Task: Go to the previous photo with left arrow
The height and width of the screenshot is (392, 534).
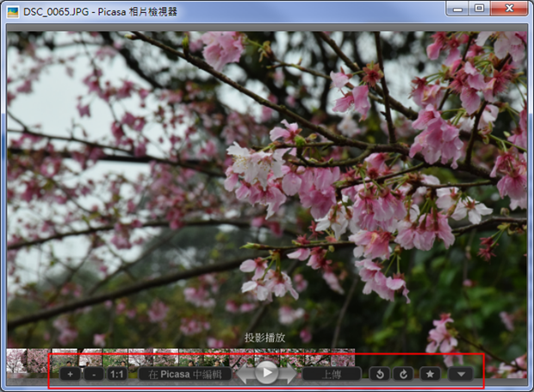Action: pyautogui.click(x=245, y=374)
